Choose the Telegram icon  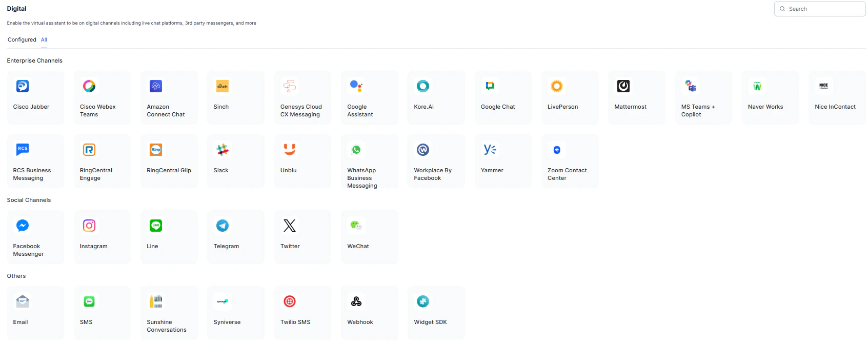click(x=223, y=226)
